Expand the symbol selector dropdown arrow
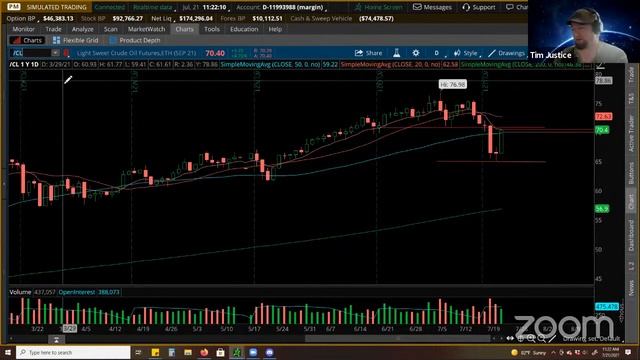This screenshot has height=360, width=640. coord(55,53)
